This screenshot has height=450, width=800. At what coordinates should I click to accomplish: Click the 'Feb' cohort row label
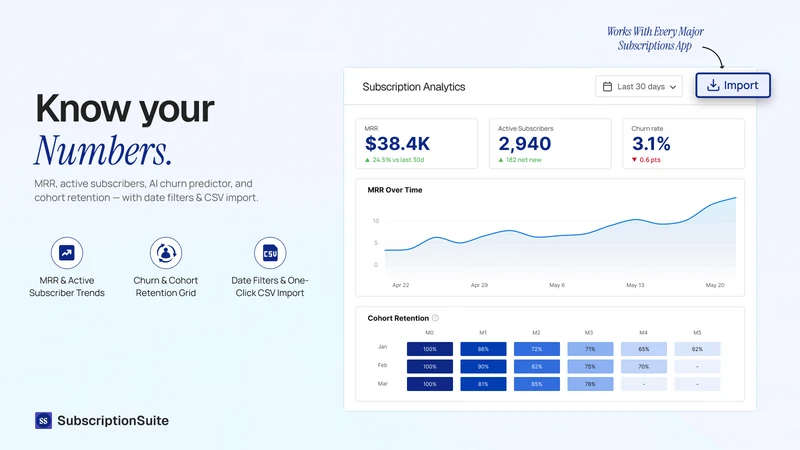point(382,365)
